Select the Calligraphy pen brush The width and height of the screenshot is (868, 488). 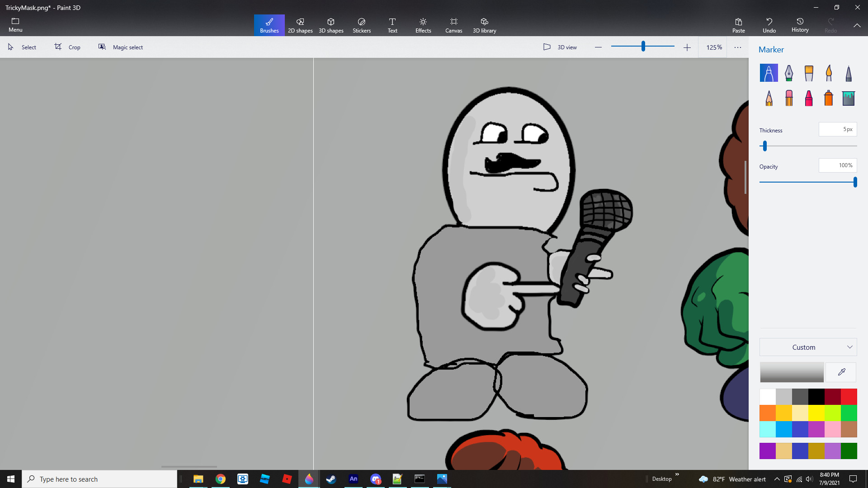click(789, 73)
